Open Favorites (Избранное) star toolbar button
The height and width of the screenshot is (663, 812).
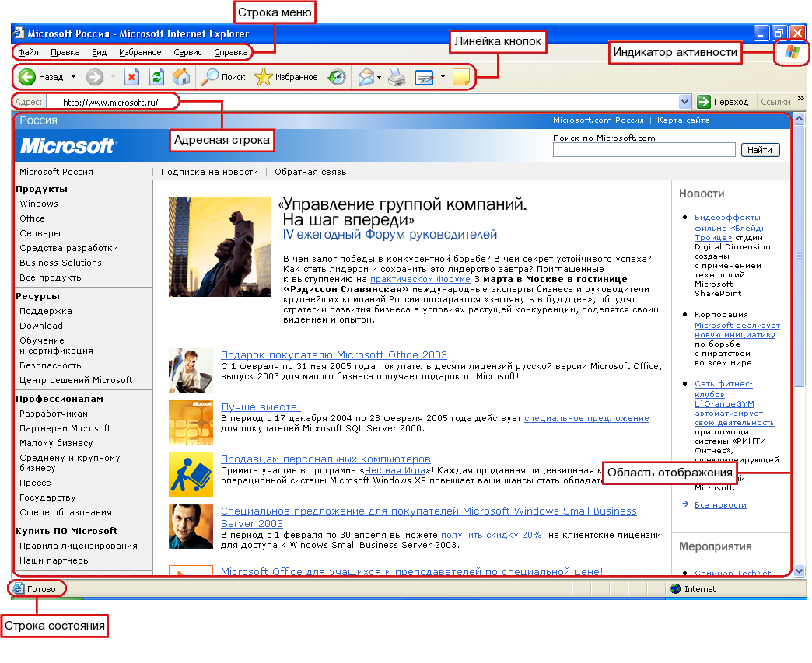(x=286, y=77)
